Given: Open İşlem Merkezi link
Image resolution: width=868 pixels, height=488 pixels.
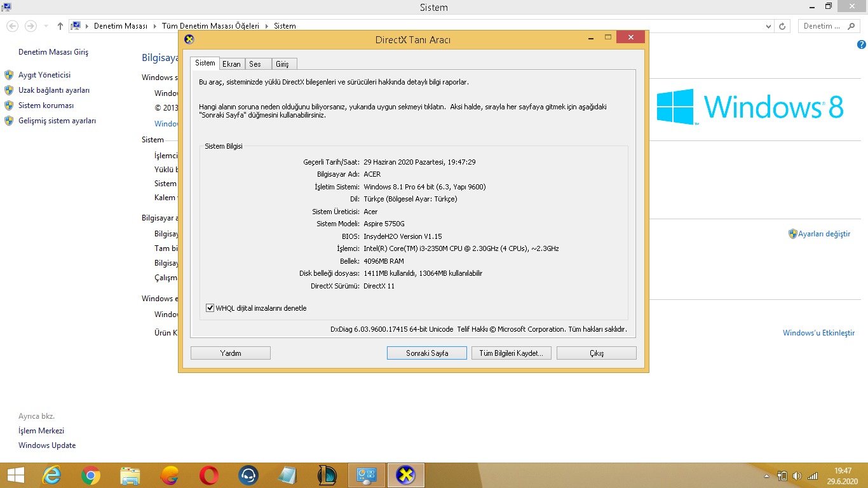Looking at the screenshot, I should click(41, 431).
